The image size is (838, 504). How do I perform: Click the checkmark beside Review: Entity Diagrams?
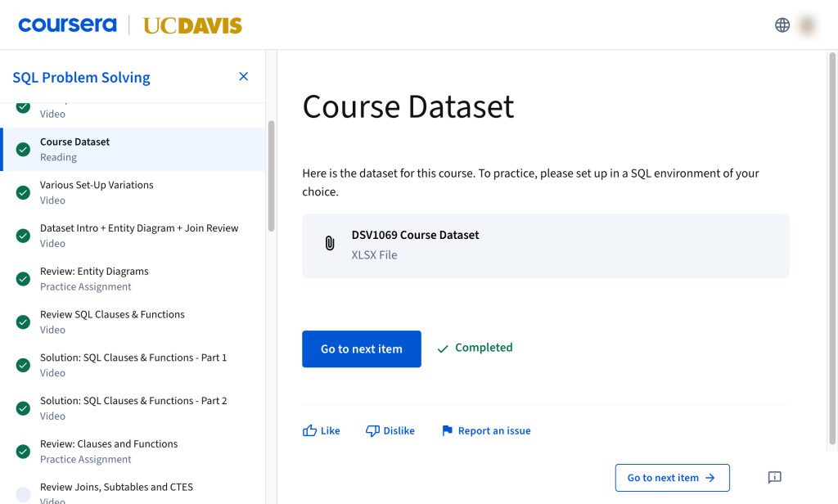[23, 279]
